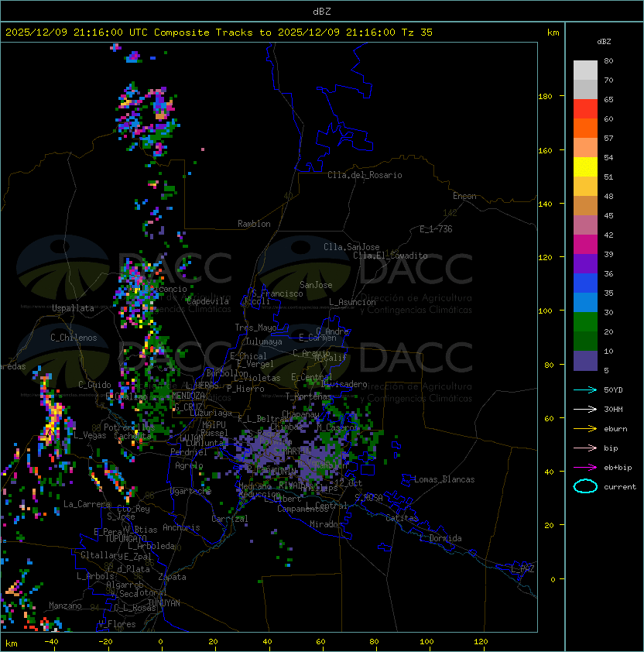Click the 'Zapata' map label
The height and width of the screenshot is (652, 644).
click(x=172, y=577)
